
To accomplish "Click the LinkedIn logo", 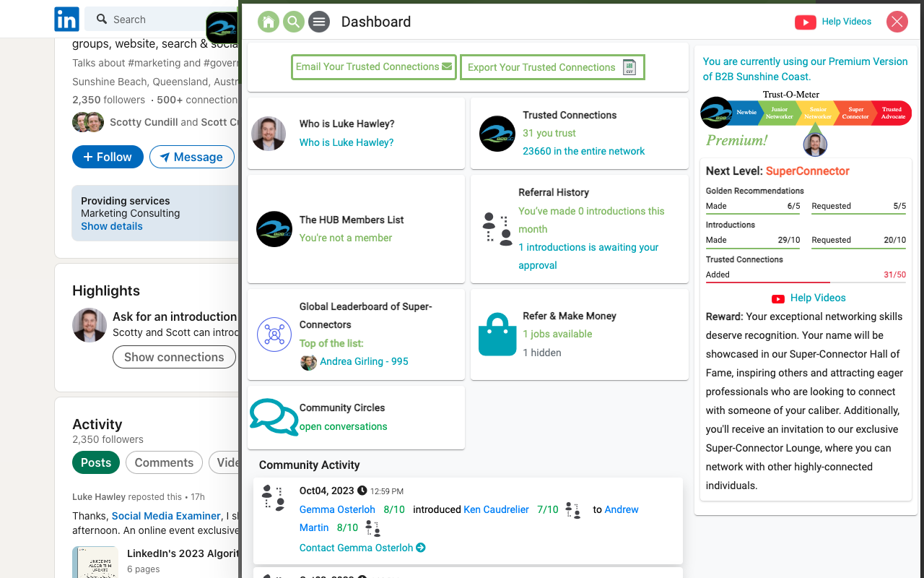I will [67, 20].
